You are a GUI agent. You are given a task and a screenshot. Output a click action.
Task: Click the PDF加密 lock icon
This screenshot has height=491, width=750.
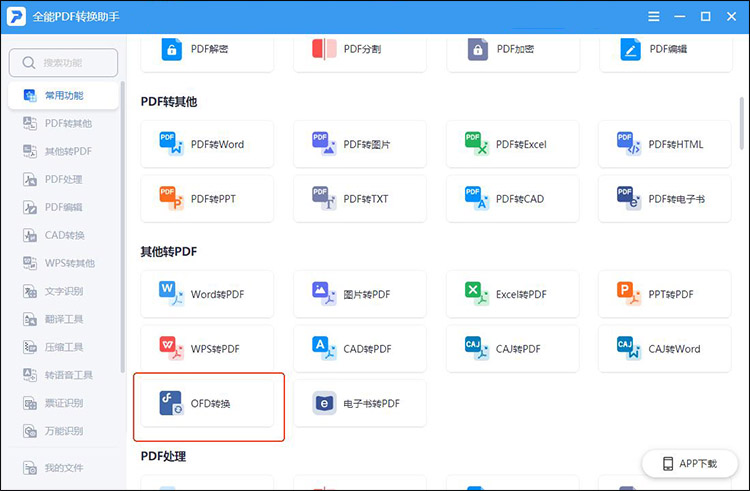(477, 49)
